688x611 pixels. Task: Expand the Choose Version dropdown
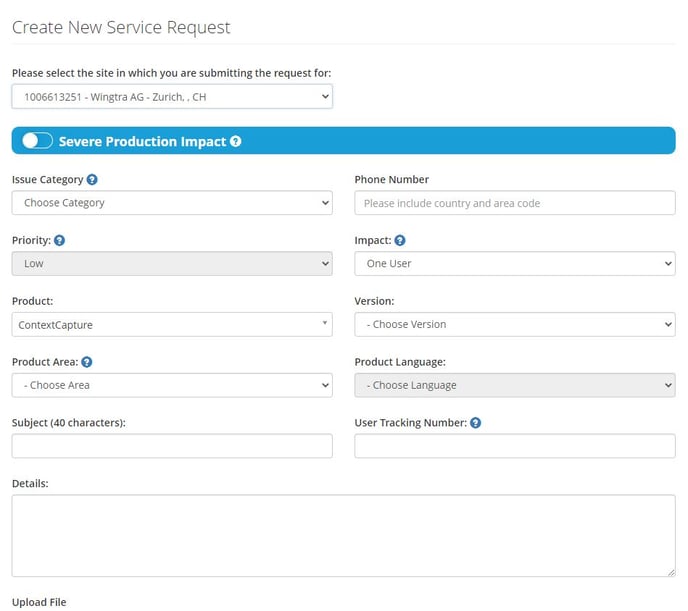(514, 324)
